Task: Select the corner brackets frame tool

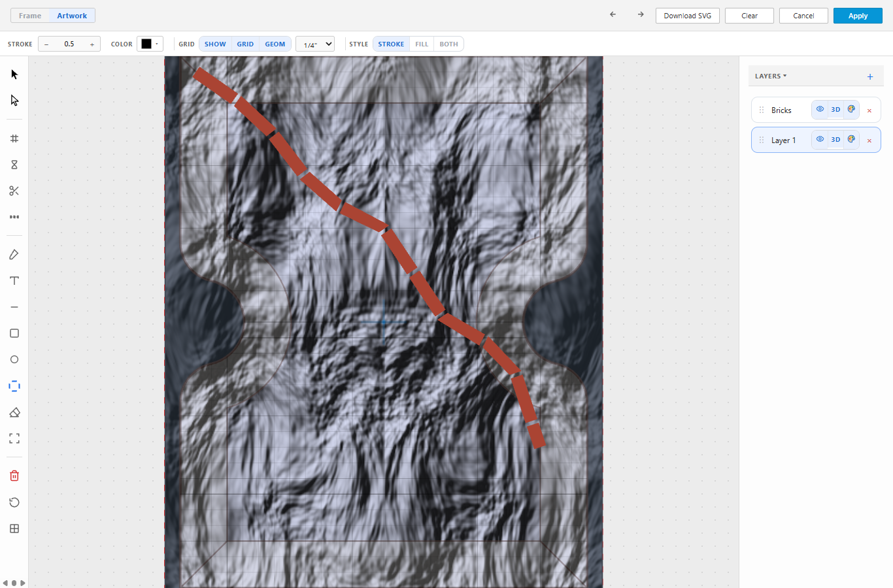Action: click(x=14, y=438)
